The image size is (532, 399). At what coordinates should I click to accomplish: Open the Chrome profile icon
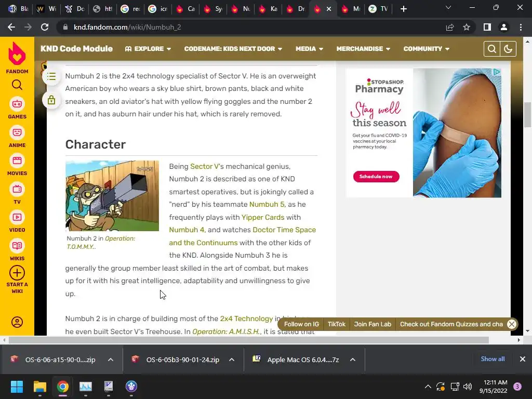point(504,27)
